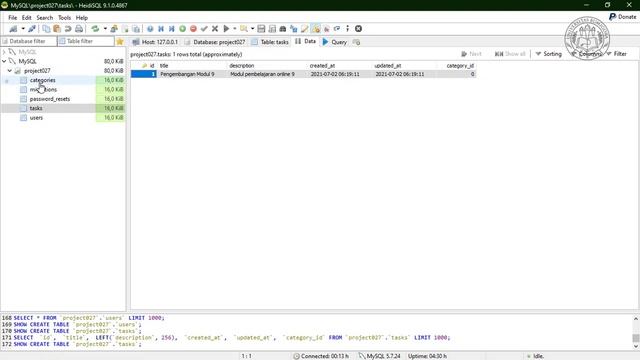Insert row with green plus icon

tap(182, 29)
